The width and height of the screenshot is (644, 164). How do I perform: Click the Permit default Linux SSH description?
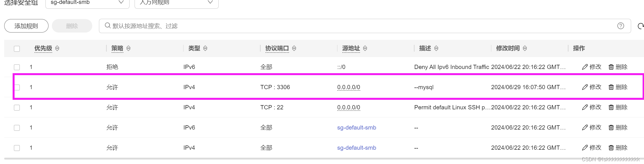(x=452, y=107)
